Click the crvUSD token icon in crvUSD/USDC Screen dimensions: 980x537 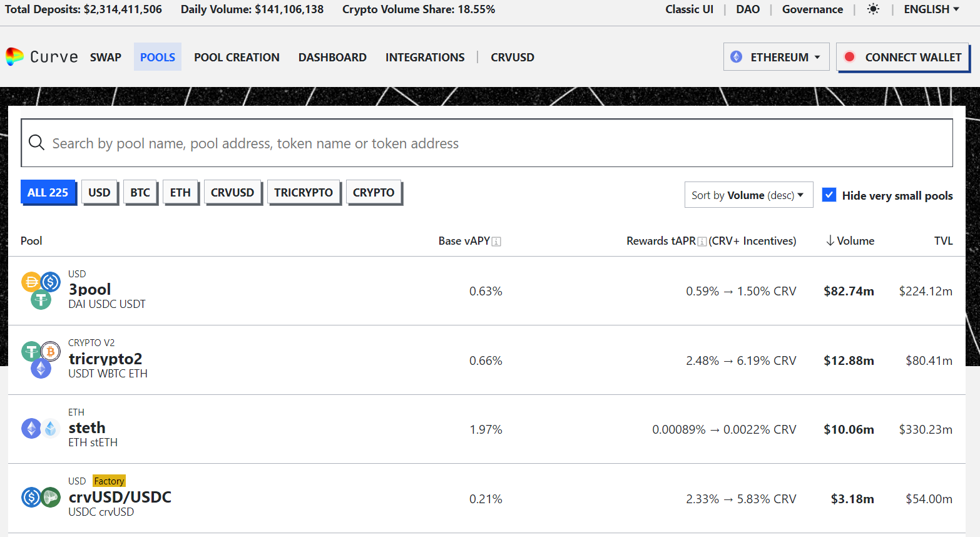pyautogui.click(x=51, y=498)
